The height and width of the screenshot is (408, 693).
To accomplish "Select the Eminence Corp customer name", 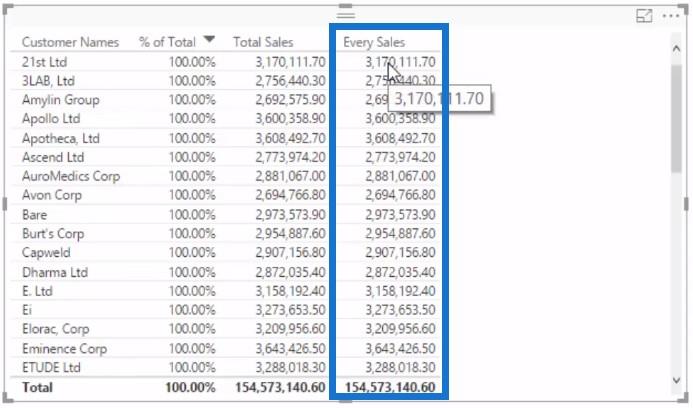I will click(65, 349).
